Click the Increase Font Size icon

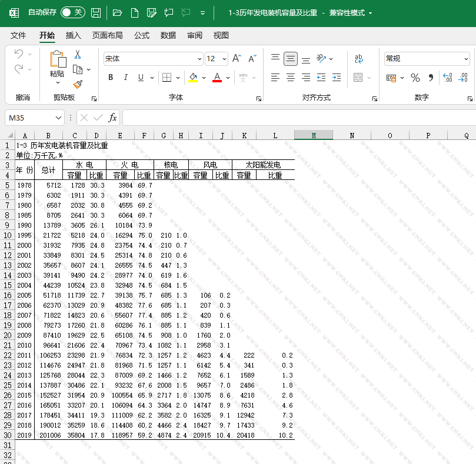point(237,59)
